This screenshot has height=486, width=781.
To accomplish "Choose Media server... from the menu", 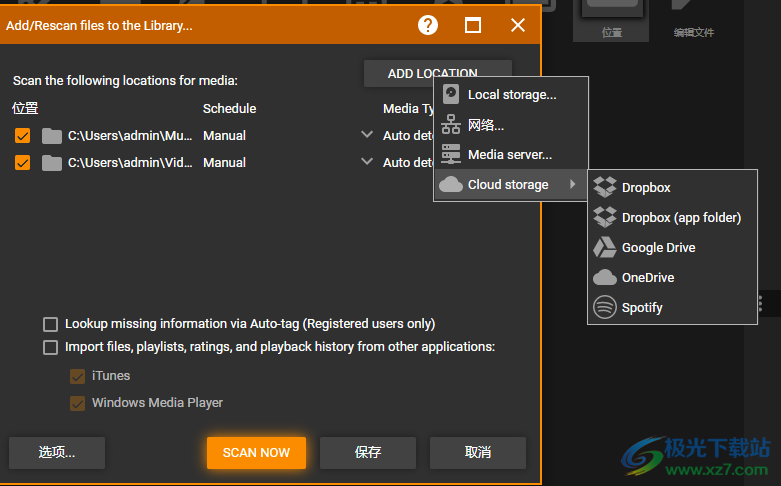I will 509,154.
